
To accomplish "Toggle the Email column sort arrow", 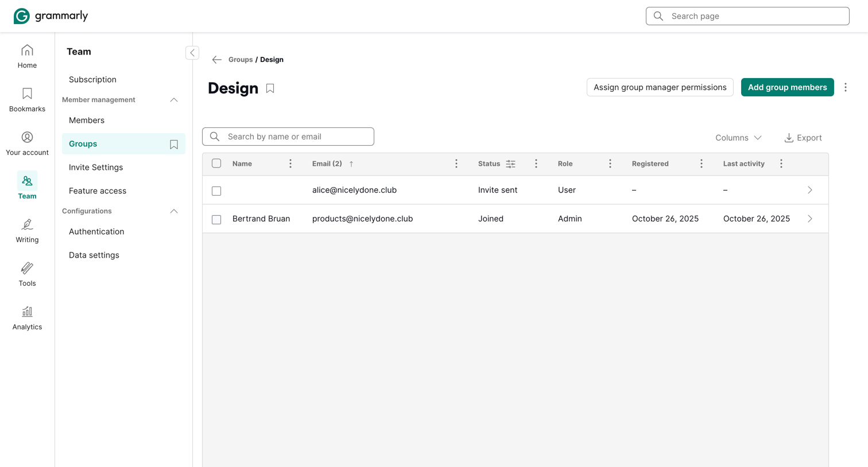I will 351,164.
